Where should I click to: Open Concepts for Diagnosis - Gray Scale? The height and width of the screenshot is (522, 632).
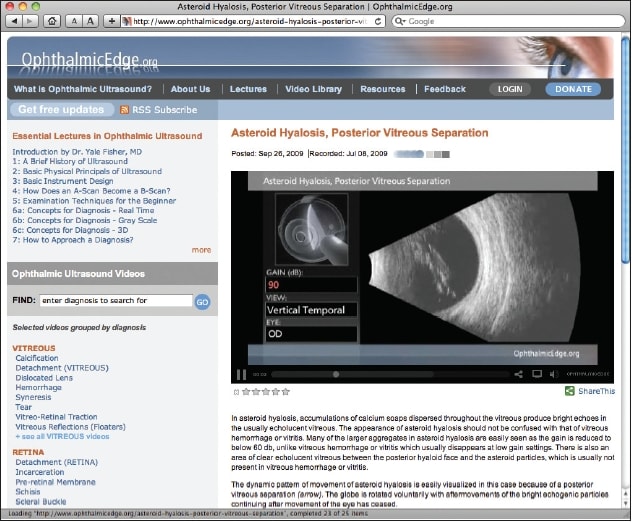click(x=85, y=220)
